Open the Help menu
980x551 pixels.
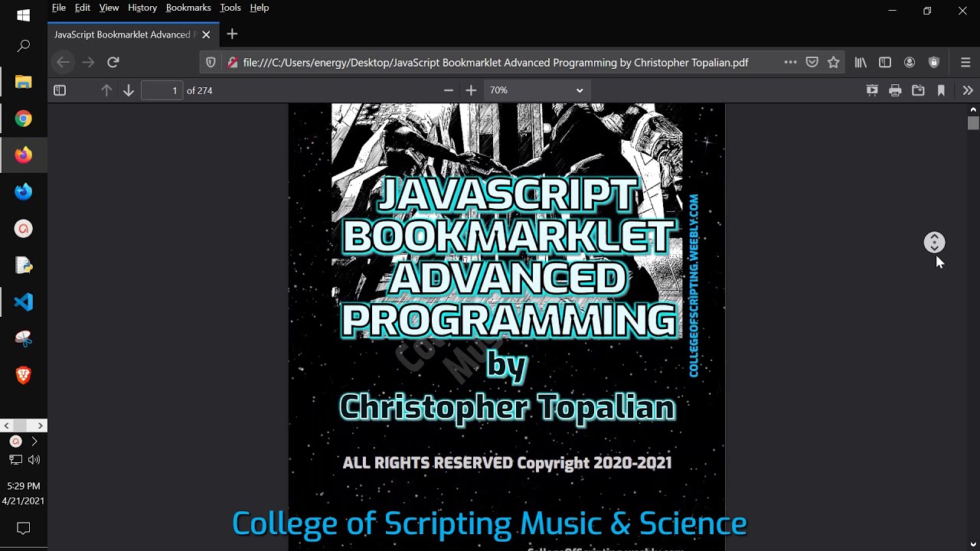coord(260,8)
